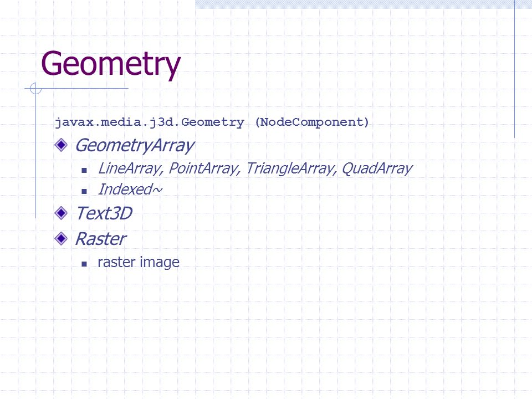The height and width of the screenshot is (399, 532).
Task: Click the diamond bullet beside GeometryArray
Action: [61, 145]
